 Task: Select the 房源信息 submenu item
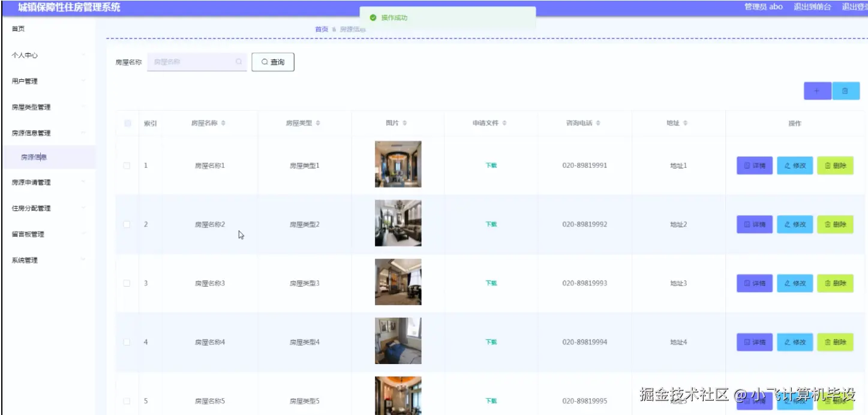click(48, 157)
